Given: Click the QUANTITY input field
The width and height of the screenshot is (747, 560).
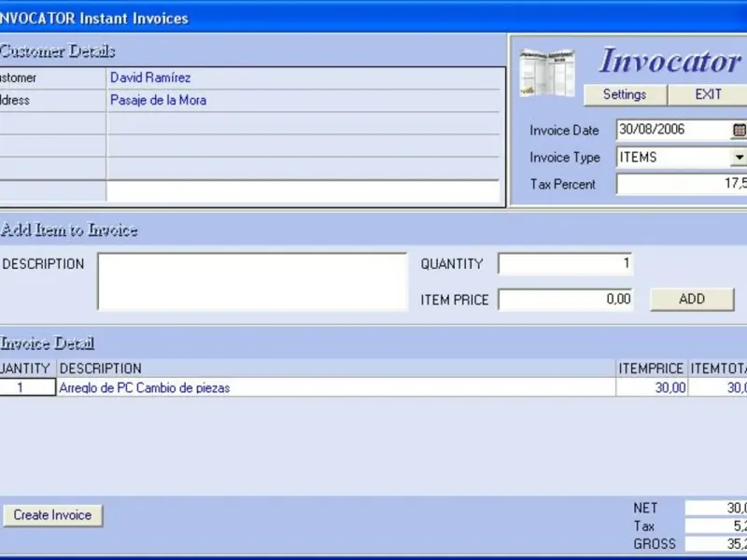Looking at the screenshot, I should click(565, 264).
